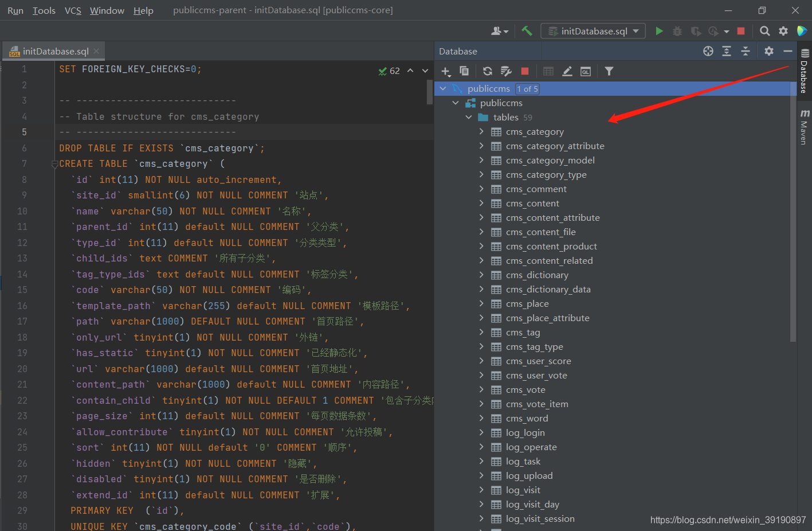Image resolution: width=812 pixels, height=531 pixels.
Task: Run initDatabase.sql with green play button
Action: (659, 31)
